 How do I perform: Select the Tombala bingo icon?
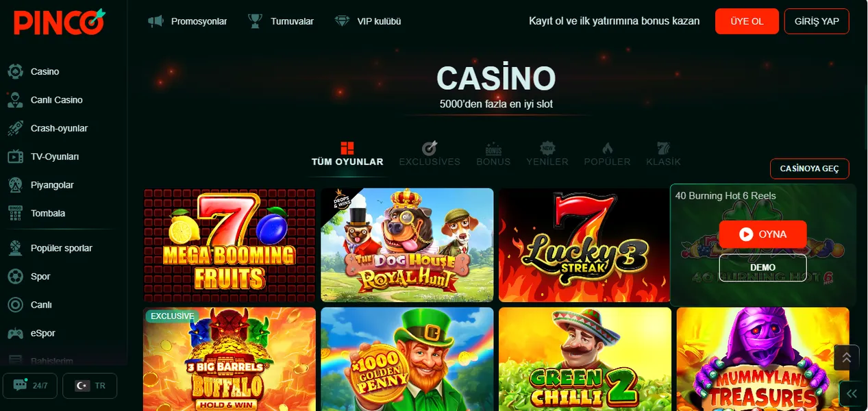(x=15, y=213)
